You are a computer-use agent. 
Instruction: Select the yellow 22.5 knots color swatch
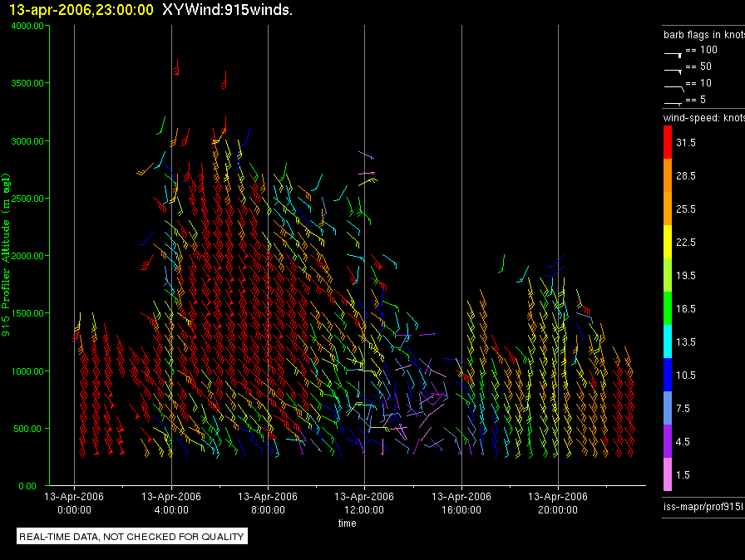click(x=668, y=242)
